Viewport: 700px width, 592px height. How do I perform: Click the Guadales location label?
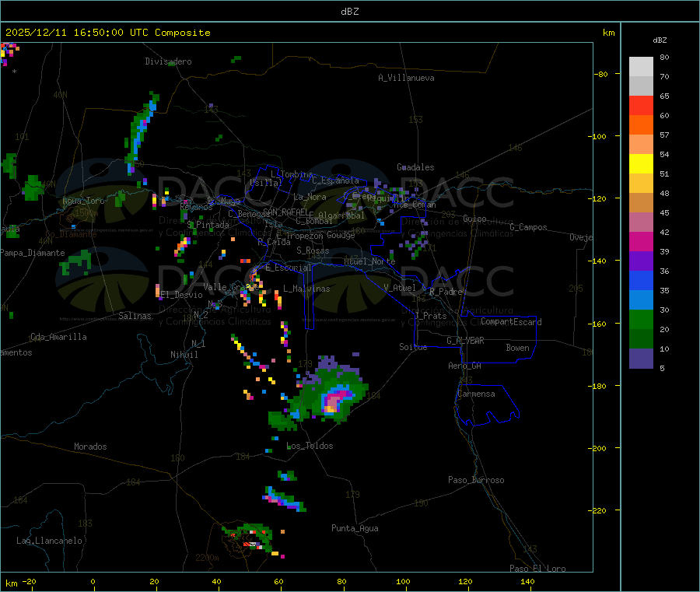point(415,167)
